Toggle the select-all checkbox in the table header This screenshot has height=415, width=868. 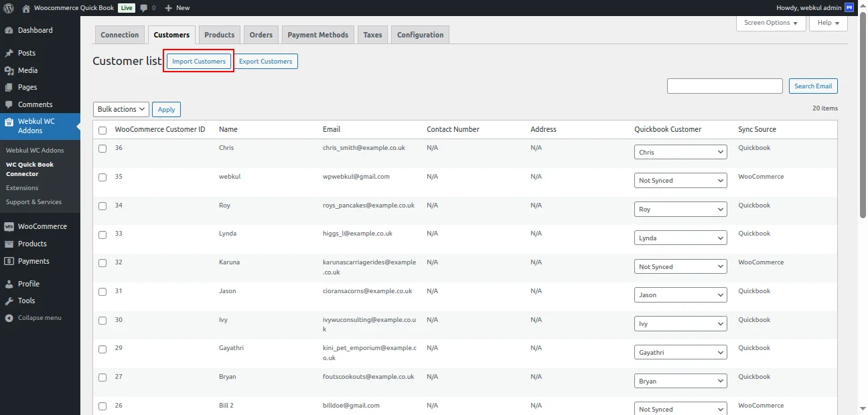click(102, 129)
